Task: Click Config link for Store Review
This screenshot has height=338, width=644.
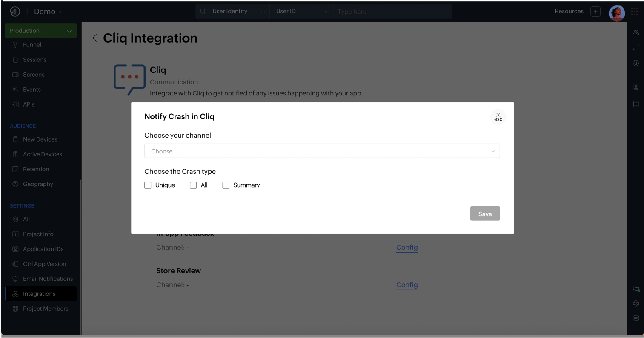Action: click(x=407, y=285)
